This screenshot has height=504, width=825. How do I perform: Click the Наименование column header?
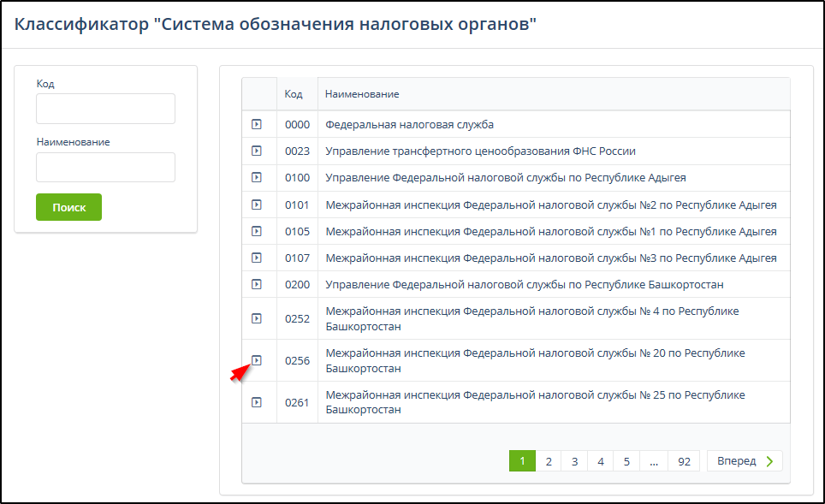362,94
